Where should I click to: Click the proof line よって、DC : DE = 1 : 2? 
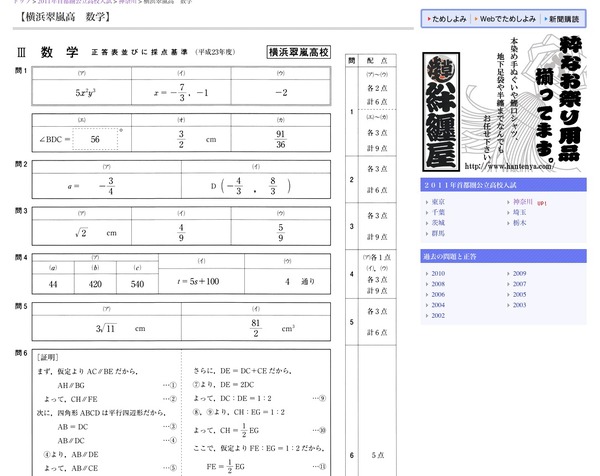click(x=232, y=398)
